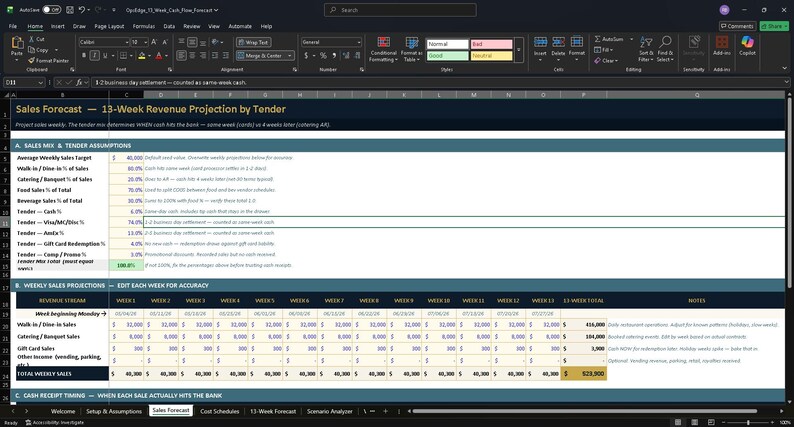Toggle Align Left
Viewport: 794px width, 427px height.
pyautogui.click(x=181, y=56)
